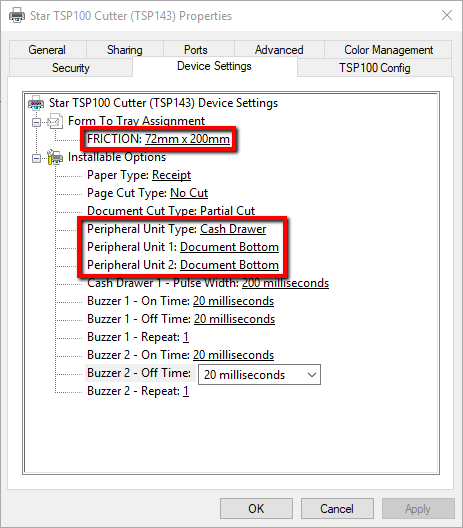Click the FRICTION 72mm x 200mm value
This screenshot has height=528, width=463.
click(187, 139)
